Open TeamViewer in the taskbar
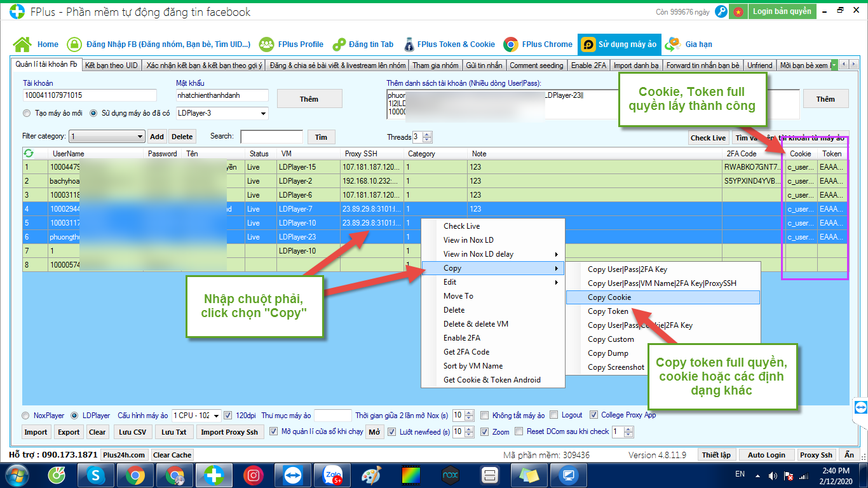The width and height of the screenshot is (868, 488). coord(292,475)
